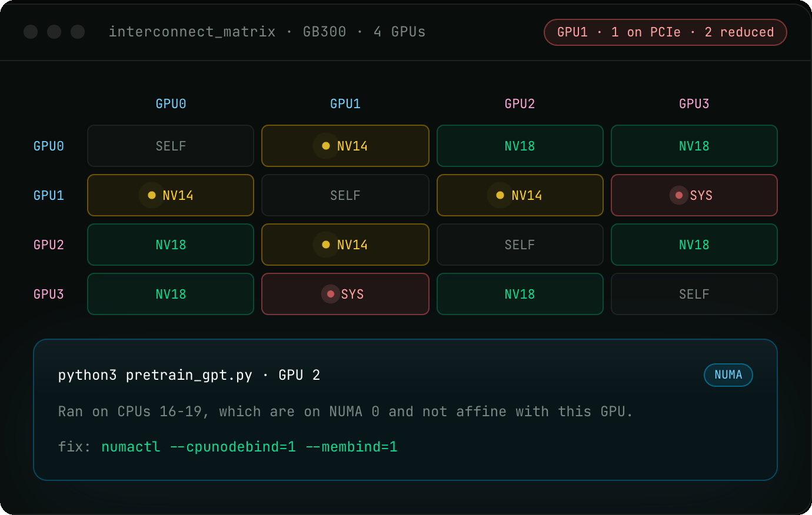Screen dimensions: 812x515
Task: Click the GPU1 PCIe warning status pill
Action: 665,32
